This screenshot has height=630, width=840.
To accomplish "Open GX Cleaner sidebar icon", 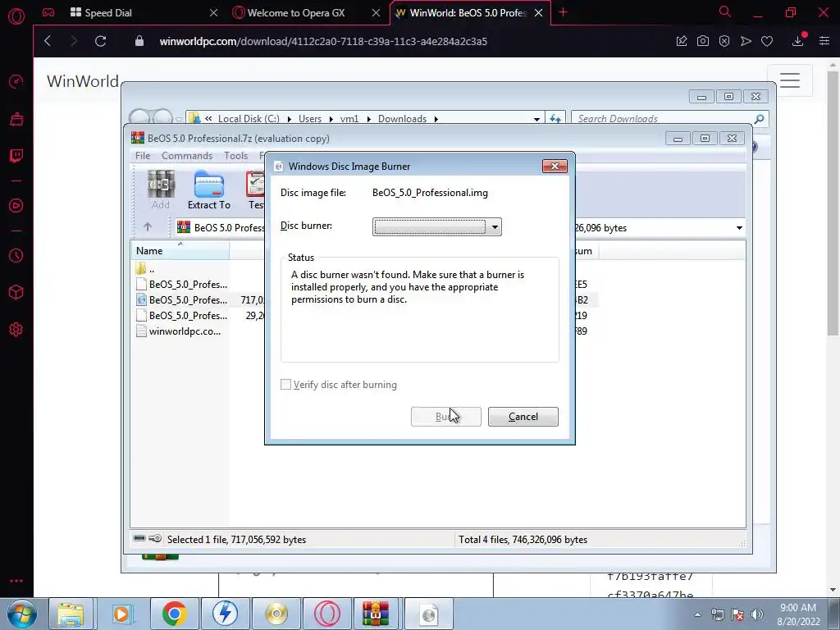I will (x=16, y=119).
